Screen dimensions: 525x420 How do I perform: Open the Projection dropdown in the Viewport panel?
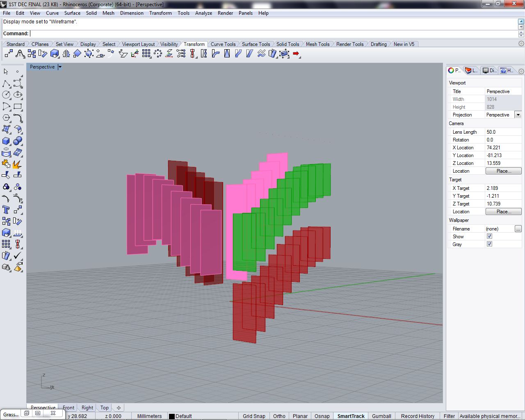coord(518,115)
